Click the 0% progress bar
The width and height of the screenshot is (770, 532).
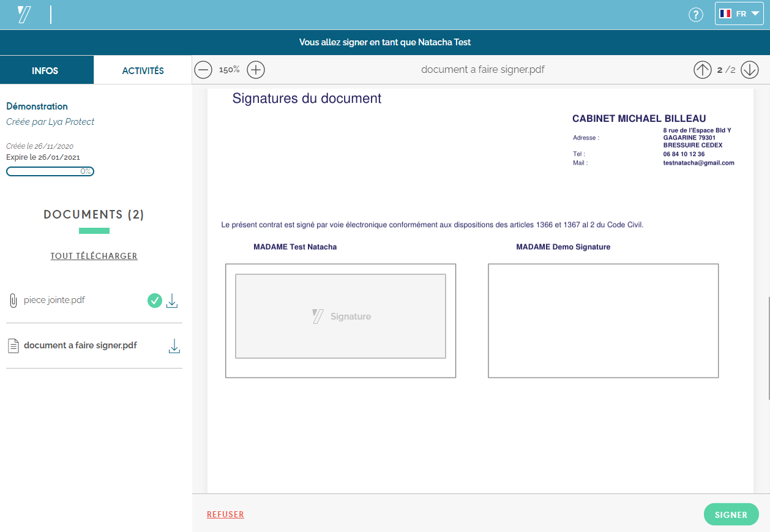pos(50,171)
